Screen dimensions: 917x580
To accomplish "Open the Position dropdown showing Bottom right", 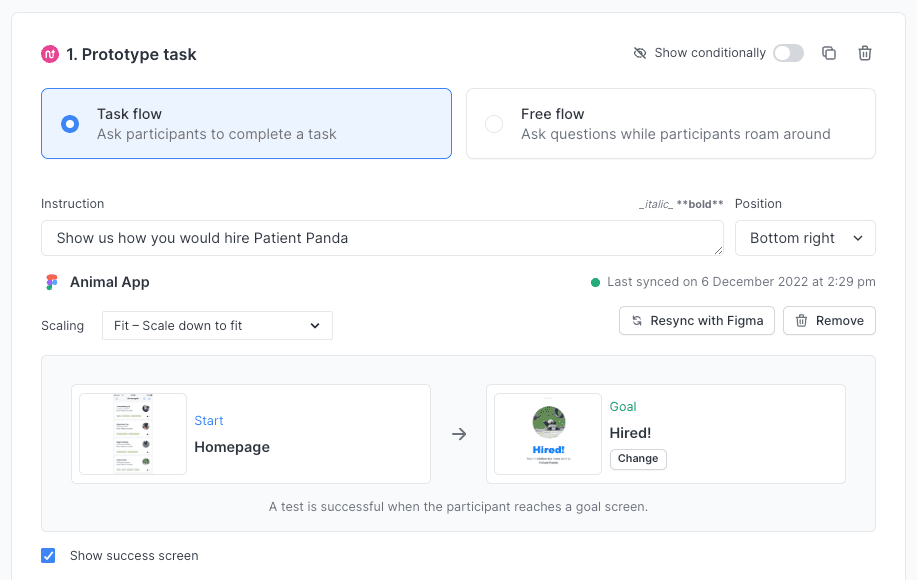I will [805, 238].
